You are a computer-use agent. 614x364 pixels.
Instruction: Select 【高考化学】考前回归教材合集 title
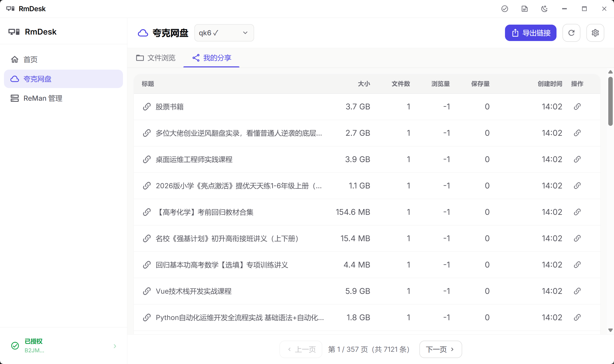tap(205, 212)
